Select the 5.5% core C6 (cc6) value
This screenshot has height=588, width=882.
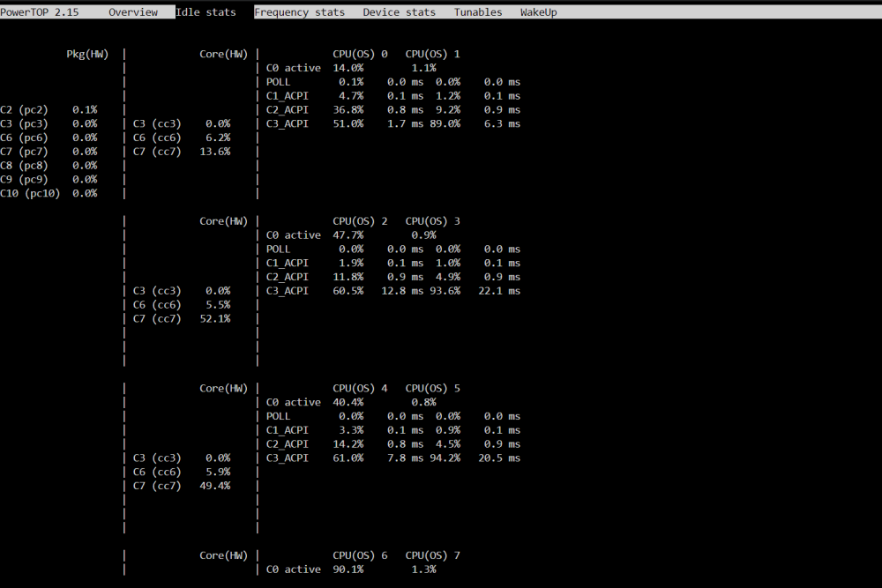(x=218, y=305)
